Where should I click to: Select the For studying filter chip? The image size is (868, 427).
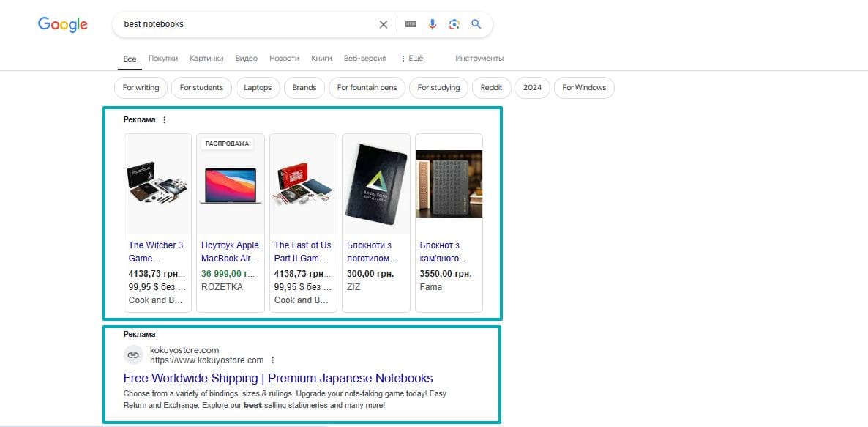[438, 87]
